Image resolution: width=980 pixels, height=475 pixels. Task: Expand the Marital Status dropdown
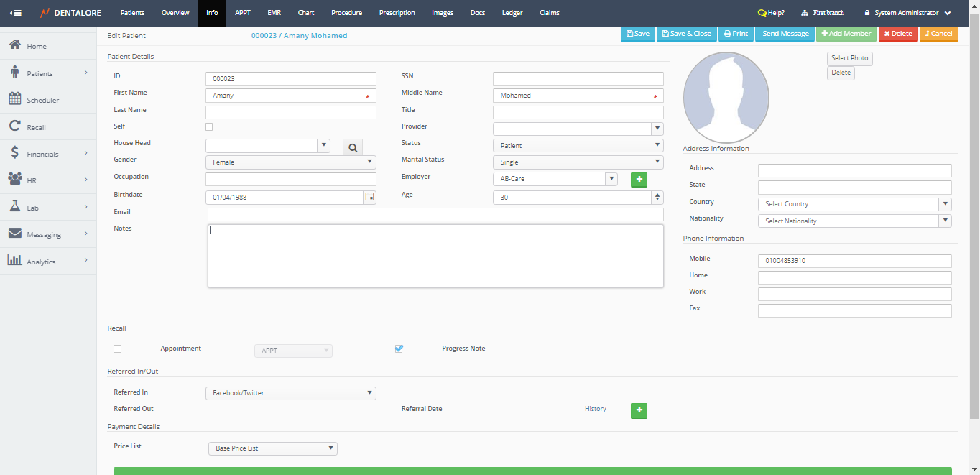tap(578, 162)
